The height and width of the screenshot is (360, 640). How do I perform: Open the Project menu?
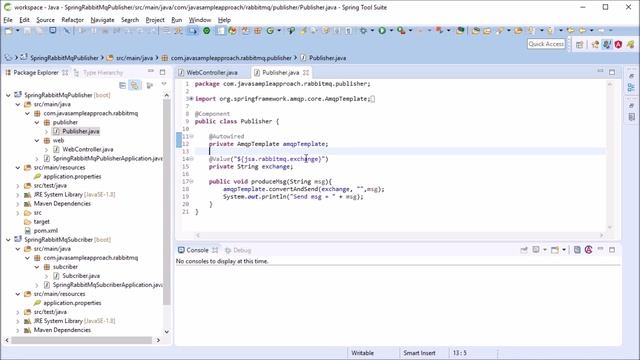click(155, 20)
